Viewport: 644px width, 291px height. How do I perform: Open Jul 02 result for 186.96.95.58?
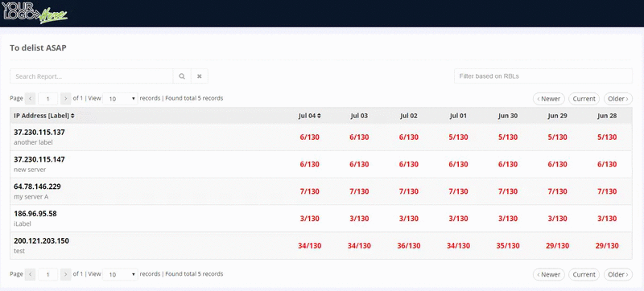pyautogui.click(x=409, y=219)
